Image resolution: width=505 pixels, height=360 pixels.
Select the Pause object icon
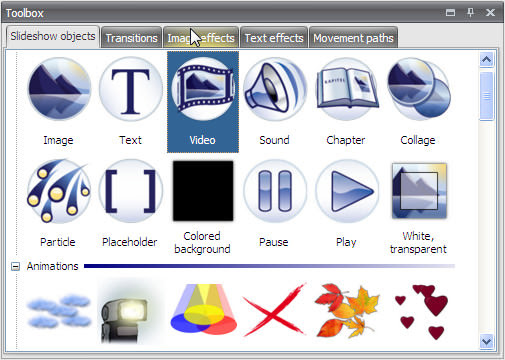click(x=275, y=191)
